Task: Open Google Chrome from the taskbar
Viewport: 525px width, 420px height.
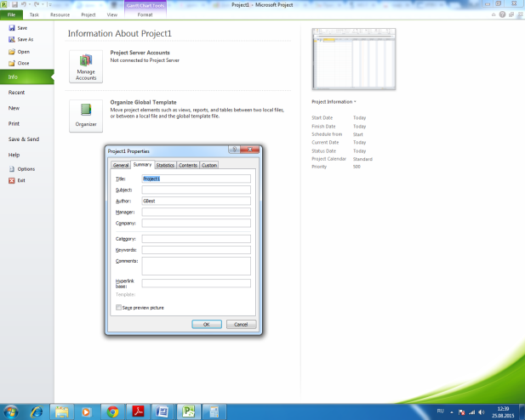Action: [x=112, y=412]
